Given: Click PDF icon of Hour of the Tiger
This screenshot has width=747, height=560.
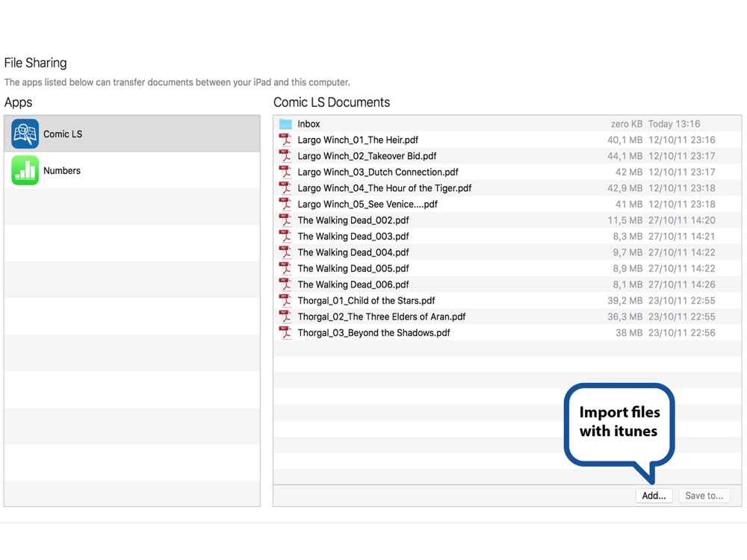Looking at the screenshot, I should [285, 188].
